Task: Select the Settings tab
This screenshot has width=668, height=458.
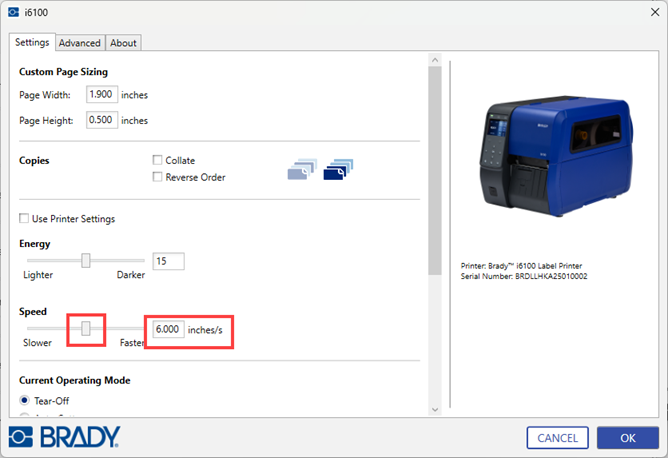Action: click(x=32, y=42)
